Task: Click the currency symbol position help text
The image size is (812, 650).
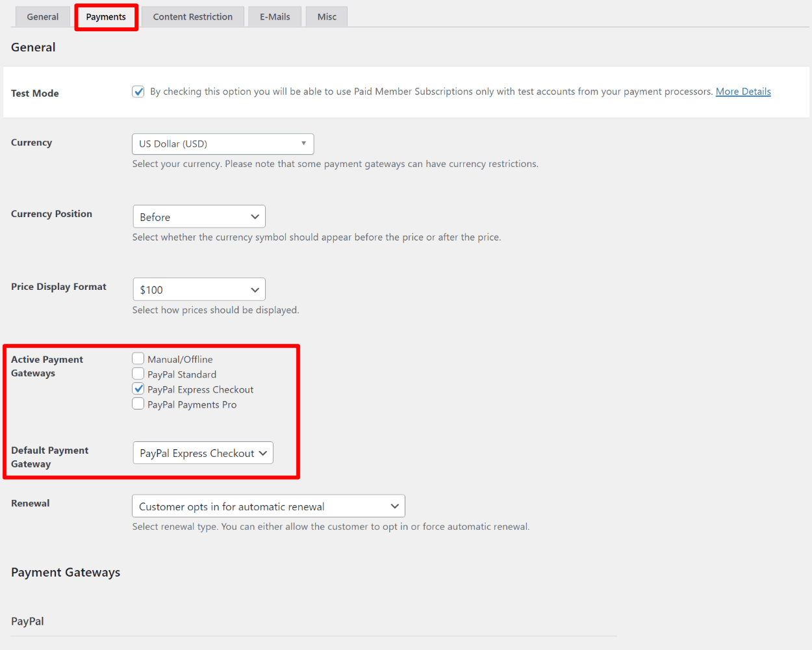Action: pyautogui.click(x=316, y=237)
